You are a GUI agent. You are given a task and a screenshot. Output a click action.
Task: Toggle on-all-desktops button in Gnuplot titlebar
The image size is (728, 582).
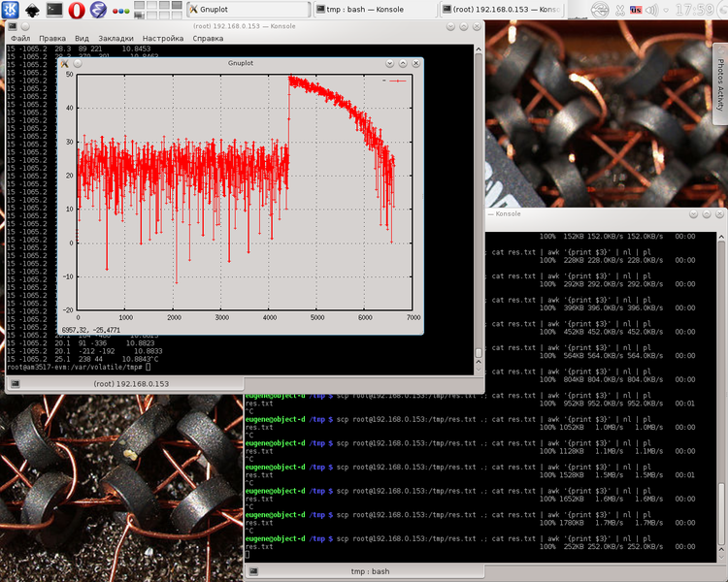(78, 63)
